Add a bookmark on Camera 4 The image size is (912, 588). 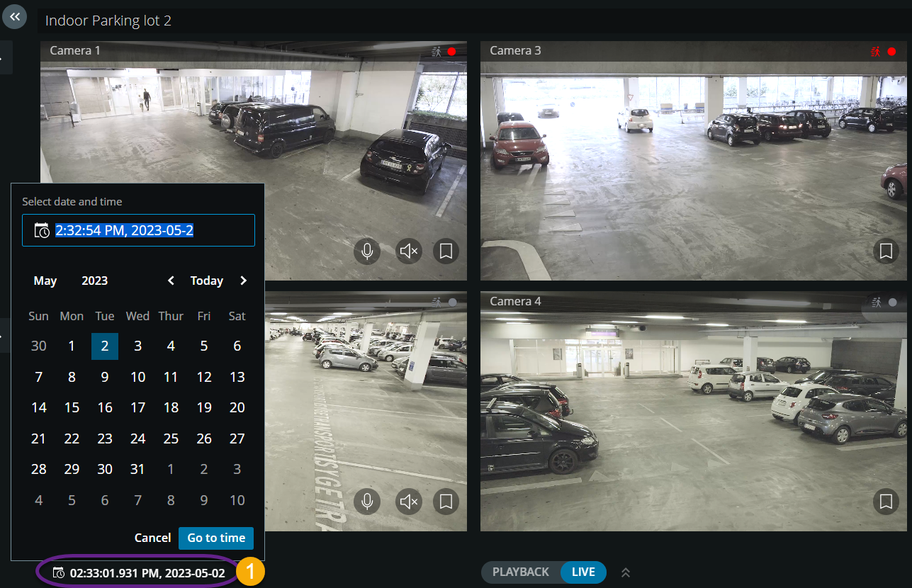click(886, 502)
